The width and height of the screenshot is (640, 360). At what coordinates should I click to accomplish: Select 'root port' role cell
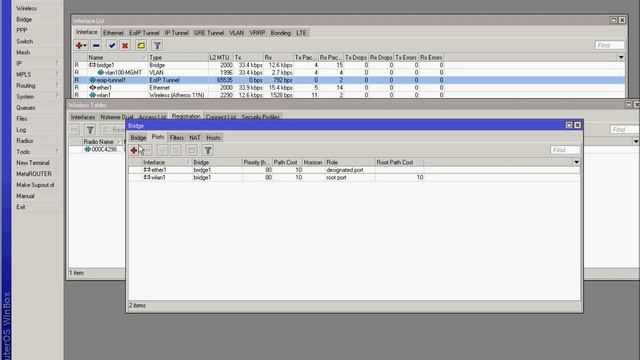click(x=336, y=177)
